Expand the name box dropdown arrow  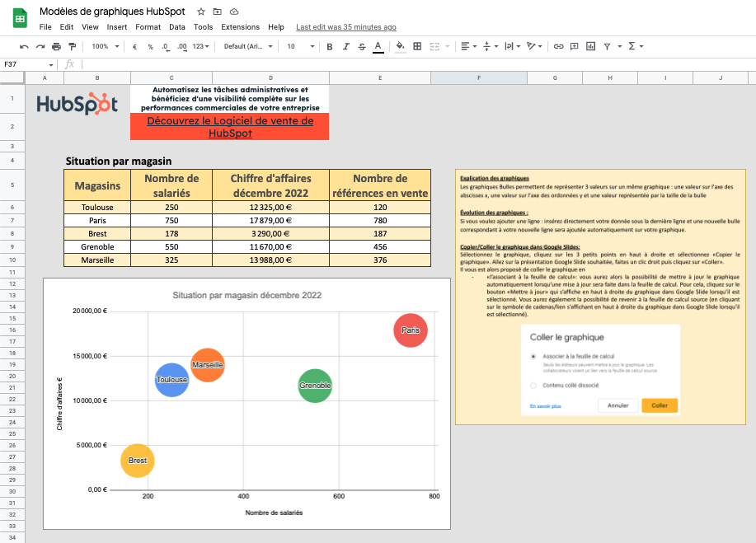click(51, 64)
